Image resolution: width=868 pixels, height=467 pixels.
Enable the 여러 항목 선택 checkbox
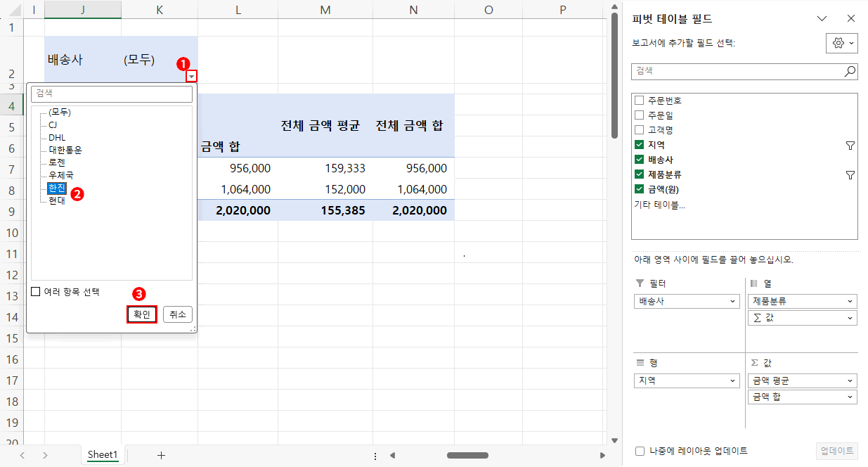34,290
